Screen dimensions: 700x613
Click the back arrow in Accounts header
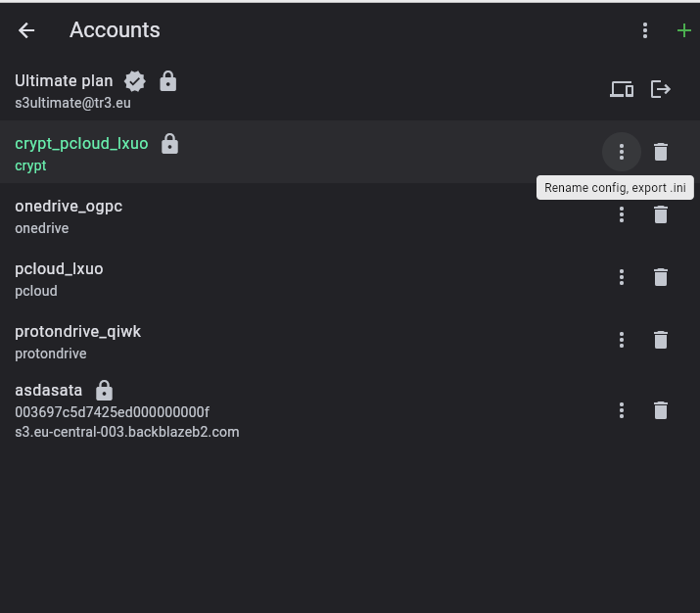point(26,30)
